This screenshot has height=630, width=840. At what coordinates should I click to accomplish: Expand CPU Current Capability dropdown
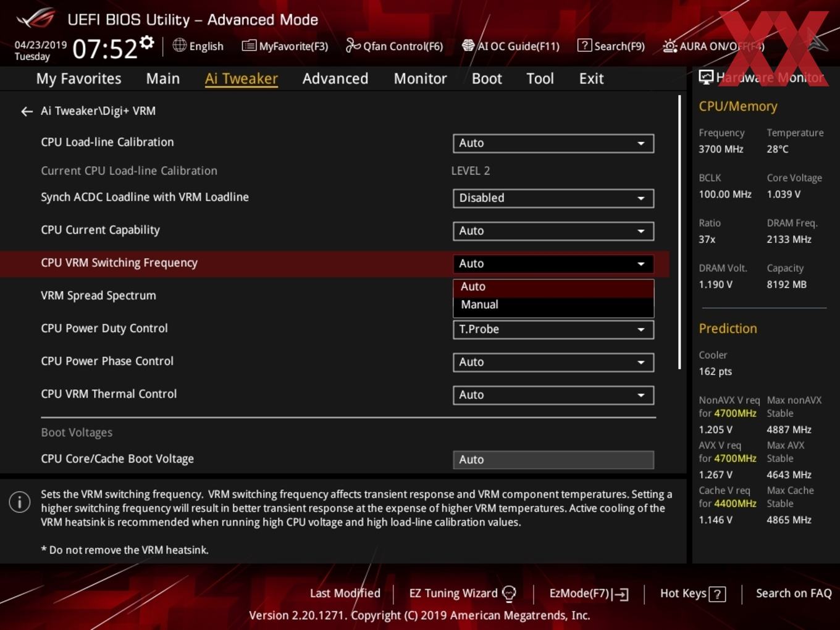point(553,231)
